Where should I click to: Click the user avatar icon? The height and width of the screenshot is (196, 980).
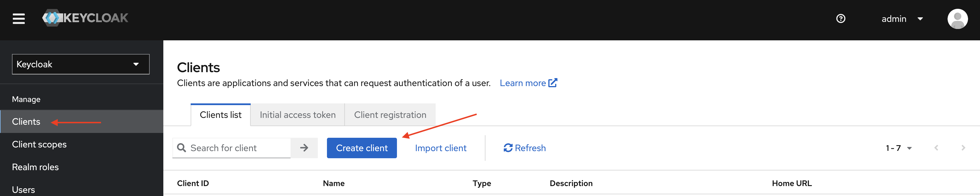click(x=957, y=19)
